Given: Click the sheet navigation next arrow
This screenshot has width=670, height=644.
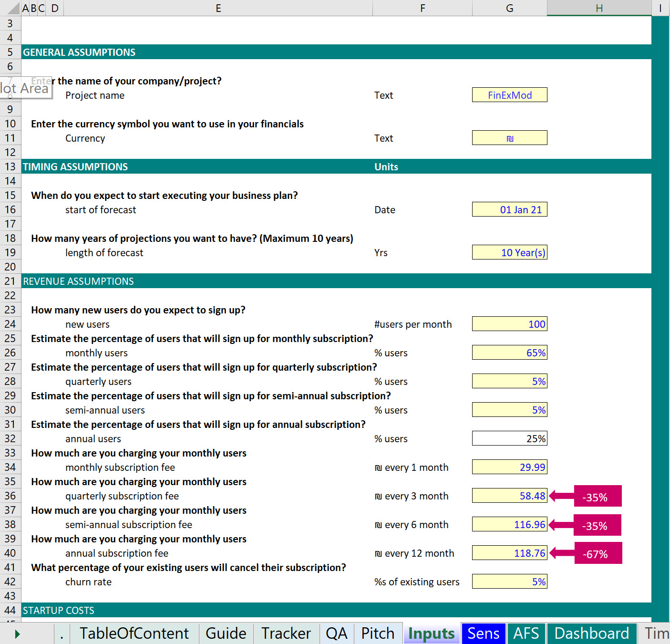Looking at the screenshot, I should [17, 634].
